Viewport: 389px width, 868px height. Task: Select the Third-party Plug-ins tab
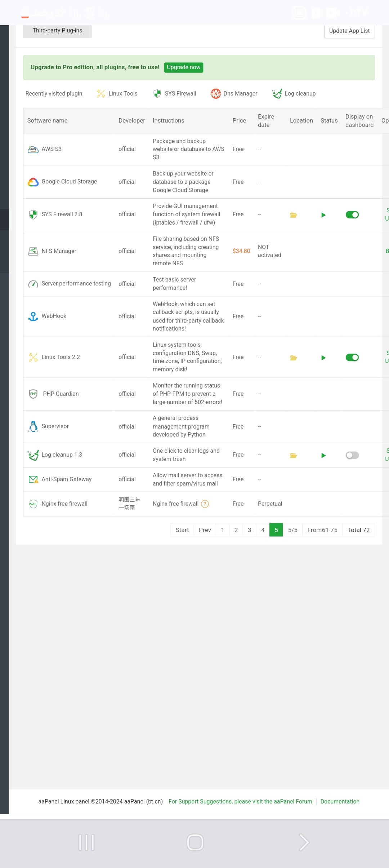(57, 31)
